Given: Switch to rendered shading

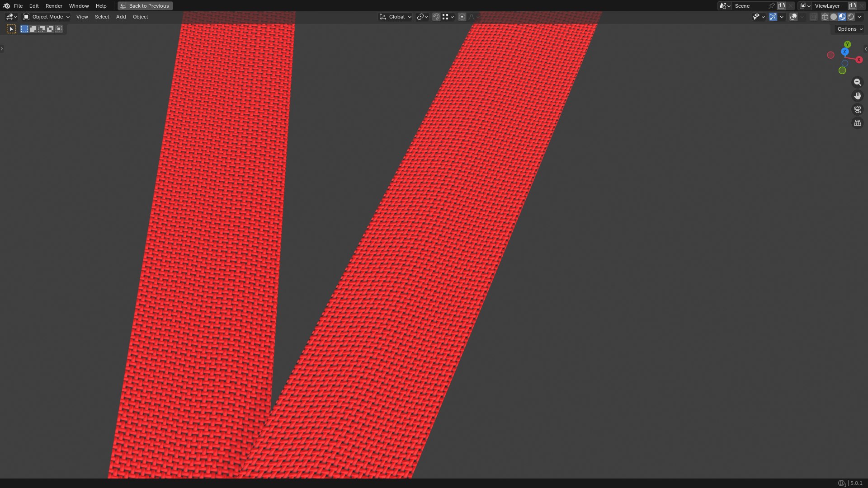Looking at the screenshot, I should point(851,17).
